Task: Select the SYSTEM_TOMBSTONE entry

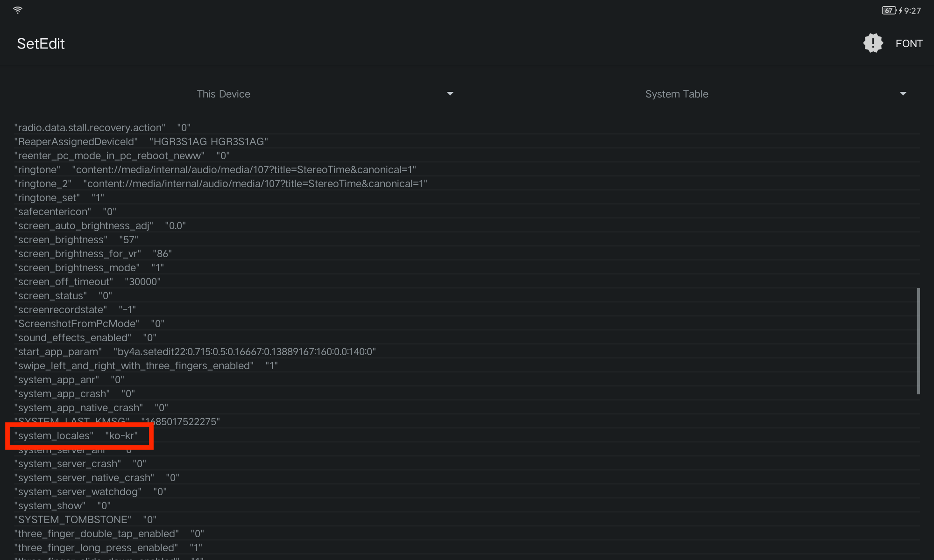Action: click(x=85, y=519)
